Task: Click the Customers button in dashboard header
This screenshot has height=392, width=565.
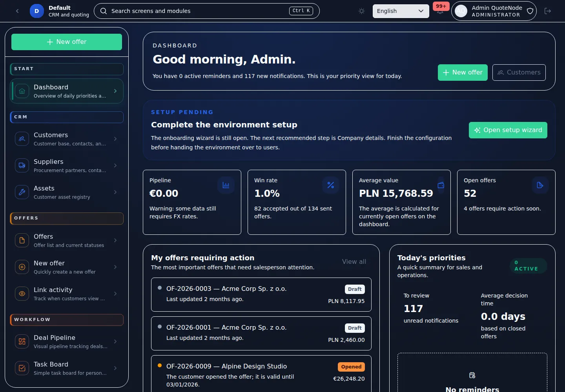Action: [519, 73]
